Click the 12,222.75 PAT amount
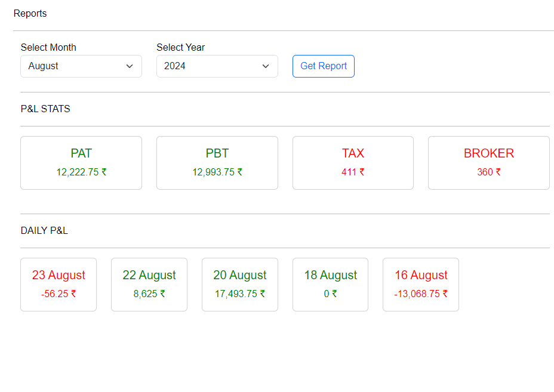Image resolution: width=554 pixels, height=392 pixels. pos(81,172)
